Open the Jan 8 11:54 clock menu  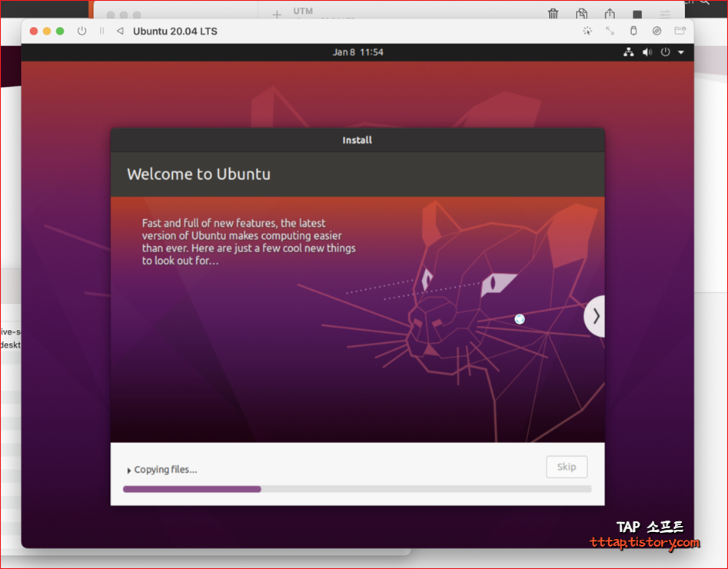pos(357,52)
